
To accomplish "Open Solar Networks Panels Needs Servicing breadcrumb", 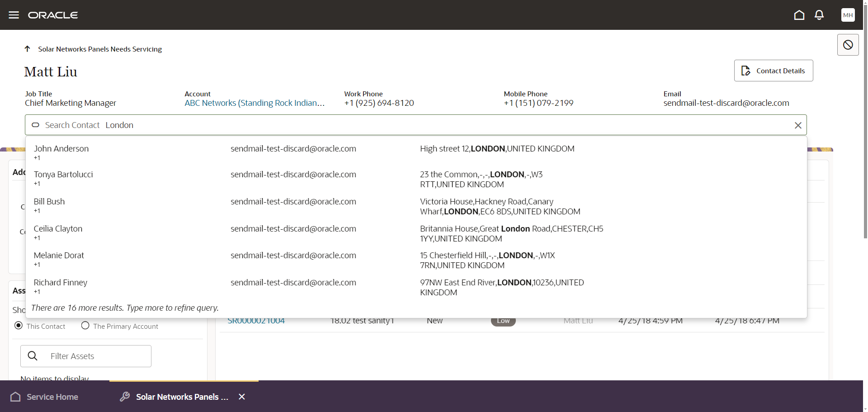I will [100, 49].
